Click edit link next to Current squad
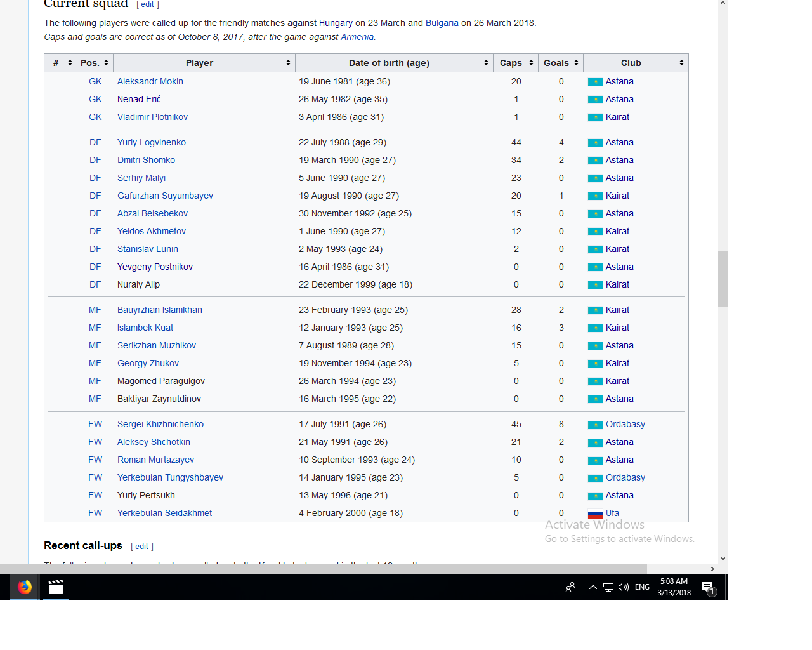812x650 pixels. (148, 4)
